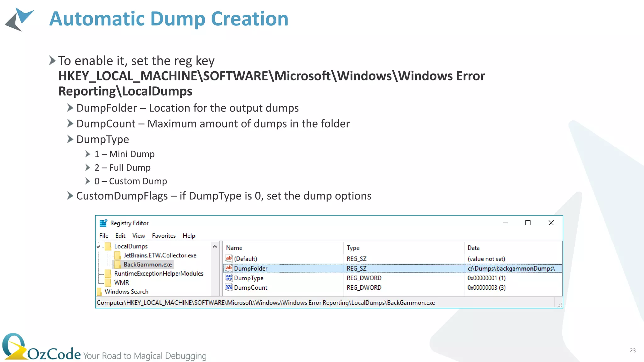Maximize the Registry Editor window

click(528, 223)
